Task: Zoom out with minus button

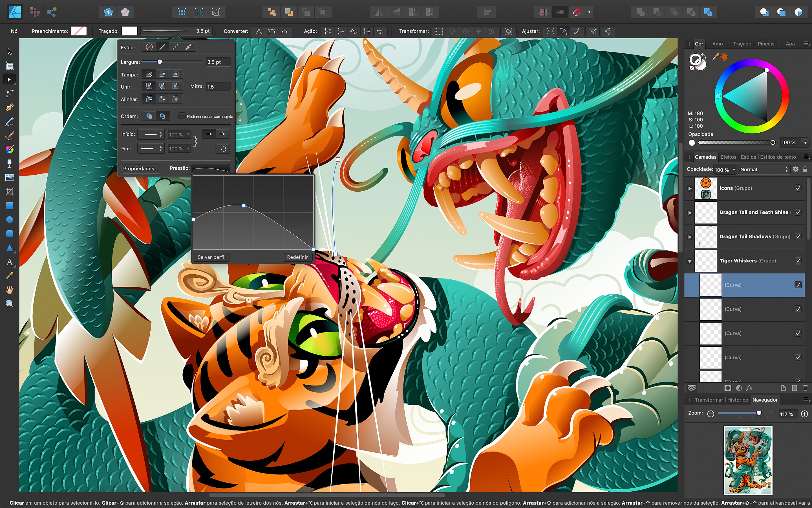Action: (710, 414)
